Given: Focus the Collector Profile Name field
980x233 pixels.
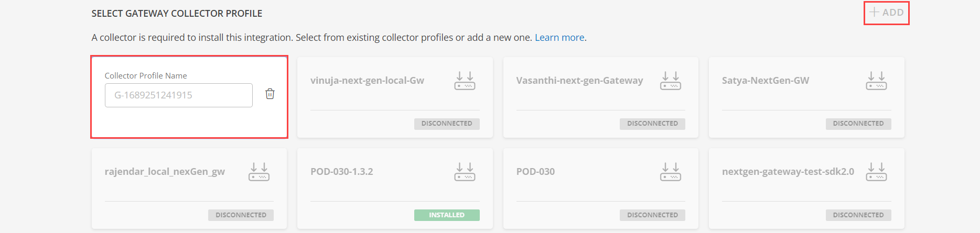Looking at the screenshot, I should (x=179, y=95).
